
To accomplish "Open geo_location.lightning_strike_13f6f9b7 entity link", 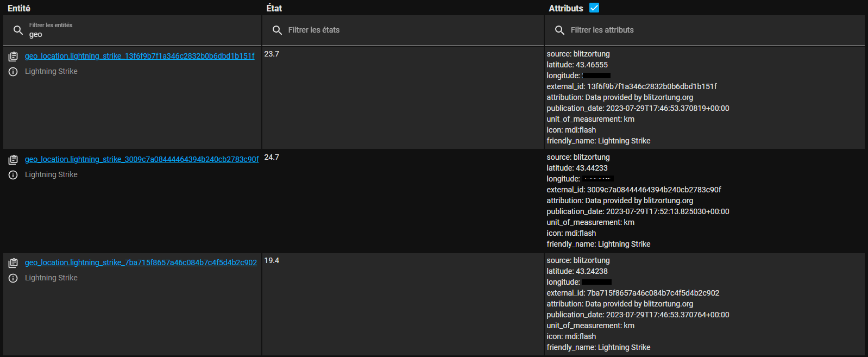I will 140,56.
